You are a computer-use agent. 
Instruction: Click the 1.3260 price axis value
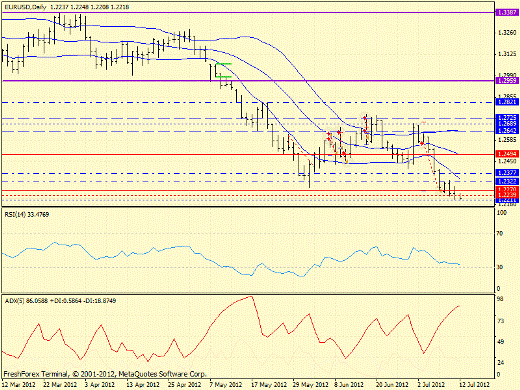(x=507, y=33)
